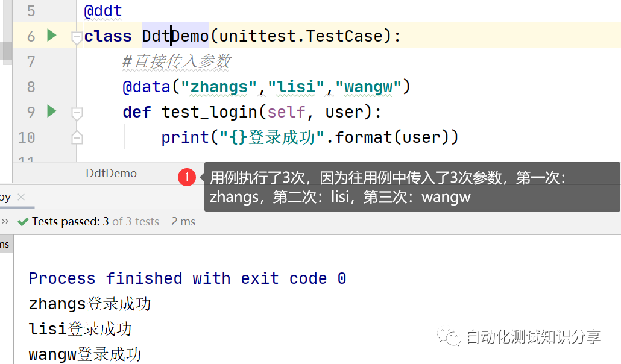This screenshot has height=364, width=621.
Task: Run test_login via green gutter arrow
Action: point(51,111)
